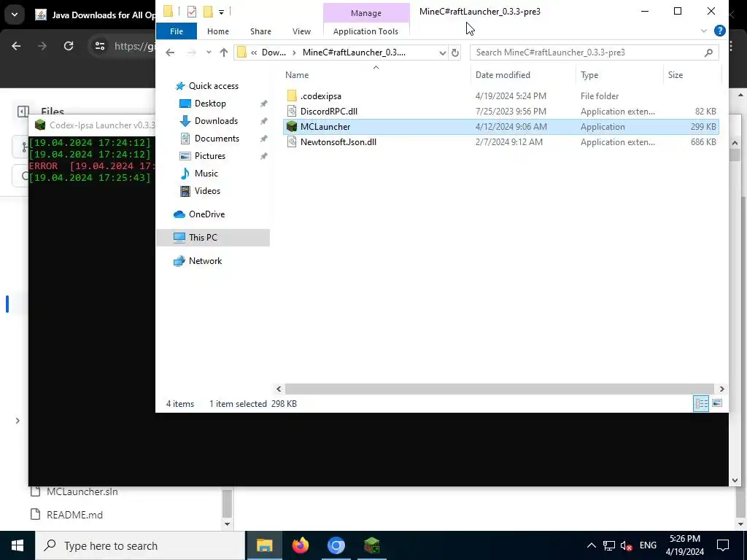Switch to Details view layout icon
The width and height of the screenshot is (747, 560).
701,404
